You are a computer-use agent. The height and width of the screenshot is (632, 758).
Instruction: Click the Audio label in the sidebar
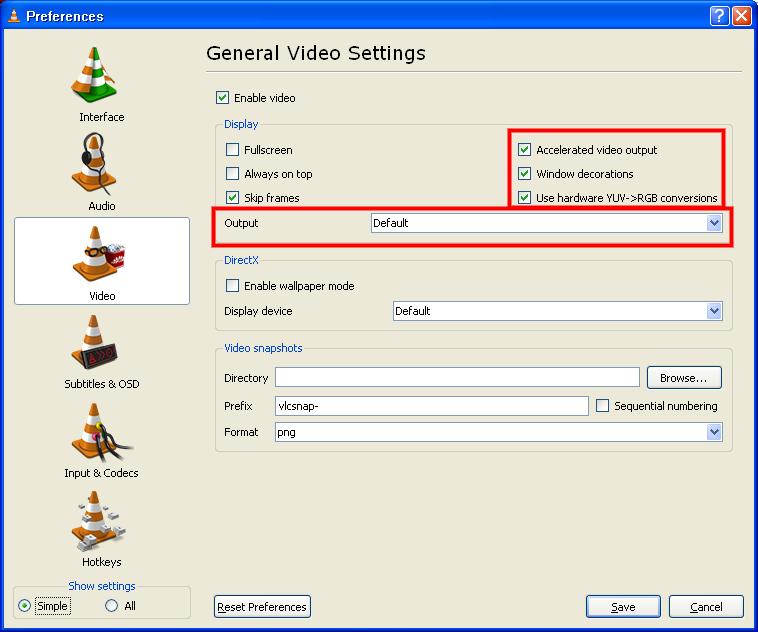(102, 206)
